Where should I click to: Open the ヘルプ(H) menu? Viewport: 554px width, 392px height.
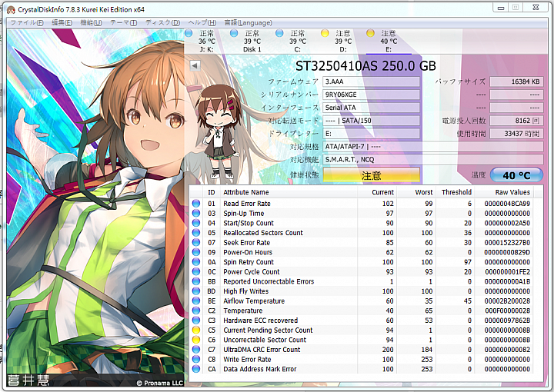tap(202, 22)
